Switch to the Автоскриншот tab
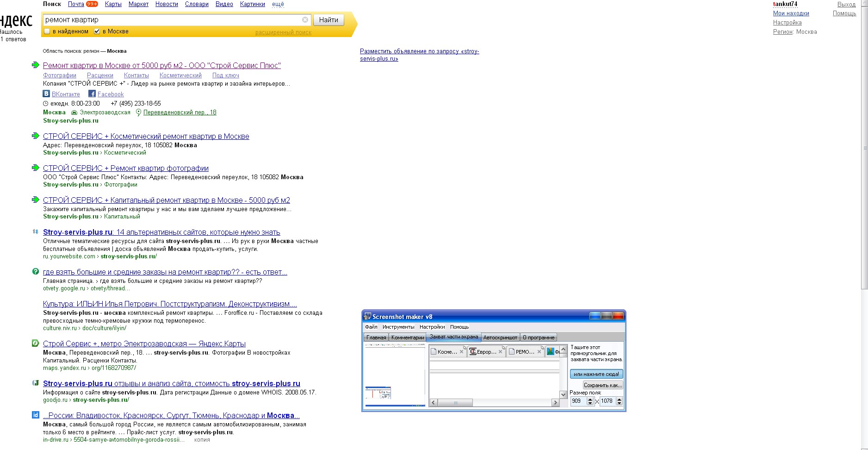This screenshot has width=868, height=450. click(500, 337)
